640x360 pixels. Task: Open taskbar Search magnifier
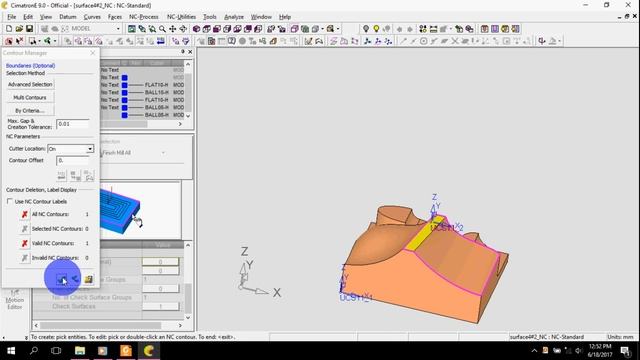(x=34, y=351)
